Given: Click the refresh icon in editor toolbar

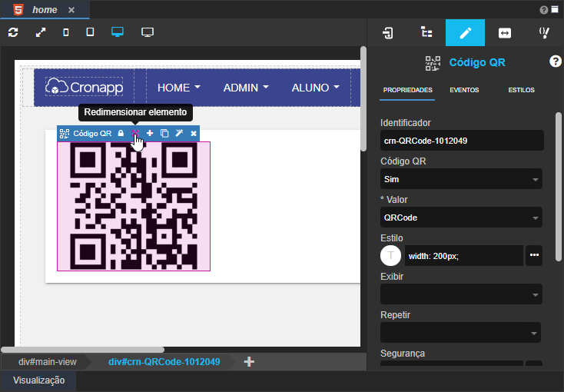Looking at the screenshot, I should tap(13, 32).
